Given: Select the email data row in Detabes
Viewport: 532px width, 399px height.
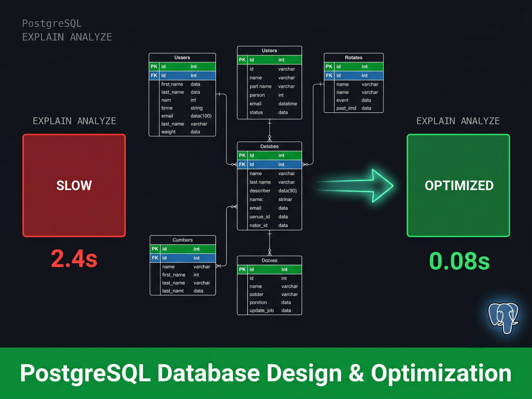Looking at the screenshot, I should click(x=269, y=208).
